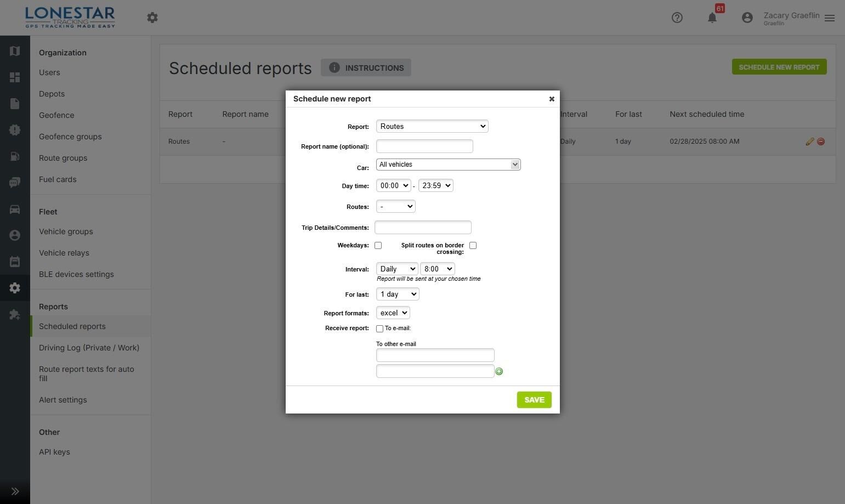Click the INSTRUCTIONS button

[366, 67]
